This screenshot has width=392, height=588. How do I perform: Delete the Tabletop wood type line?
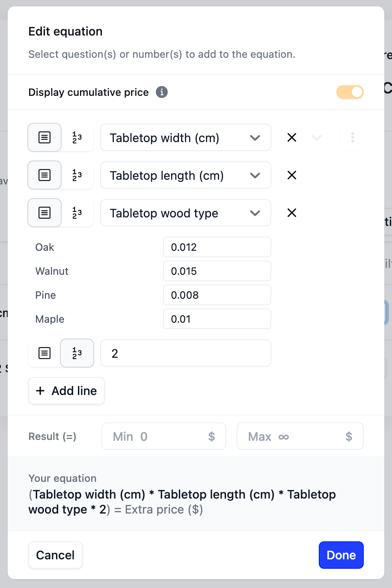pyautogui.click(x=292, y=213)
